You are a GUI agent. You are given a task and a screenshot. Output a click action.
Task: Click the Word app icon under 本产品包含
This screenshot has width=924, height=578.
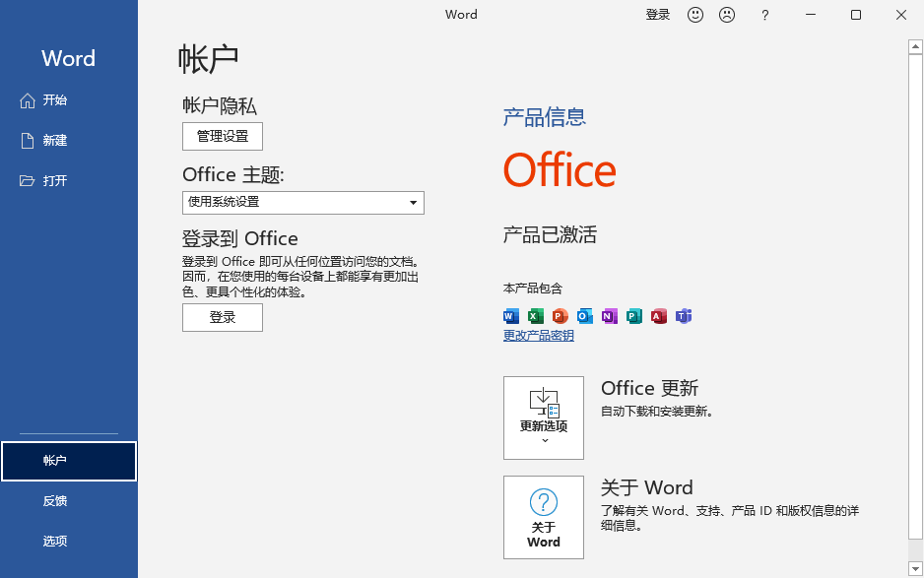point(511,316)
